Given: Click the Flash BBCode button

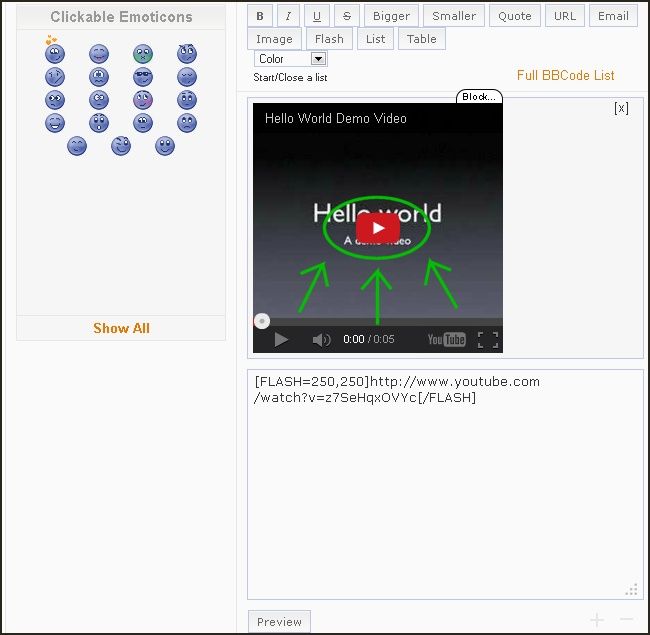Looking at the screenshot, I should pyautogui.click(x=328, y=39).
